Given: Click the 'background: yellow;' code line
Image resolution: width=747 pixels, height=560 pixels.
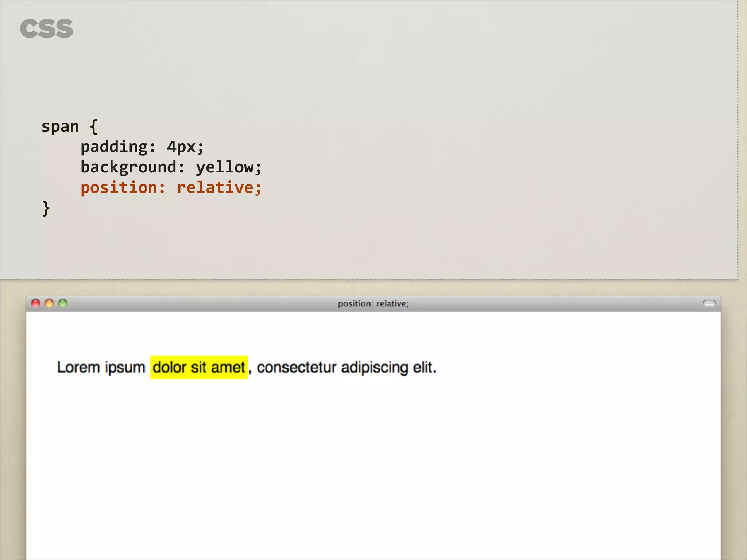Looking at the screenshot, I should click(171, 167).
